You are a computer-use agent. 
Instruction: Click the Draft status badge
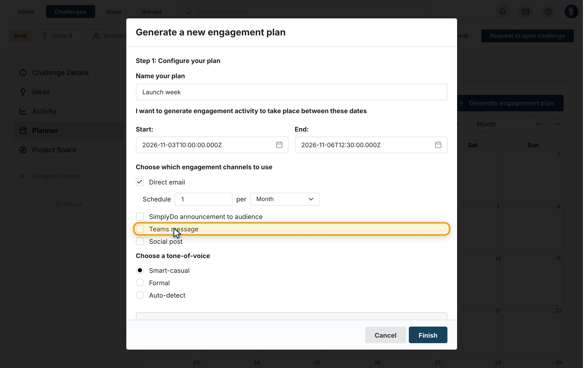point(20,36)
